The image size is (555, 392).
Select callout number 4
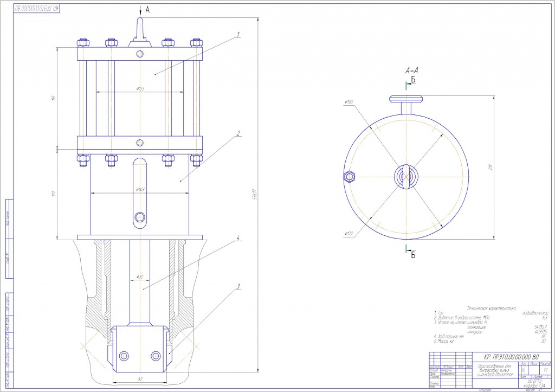click(x=238, y=237)
